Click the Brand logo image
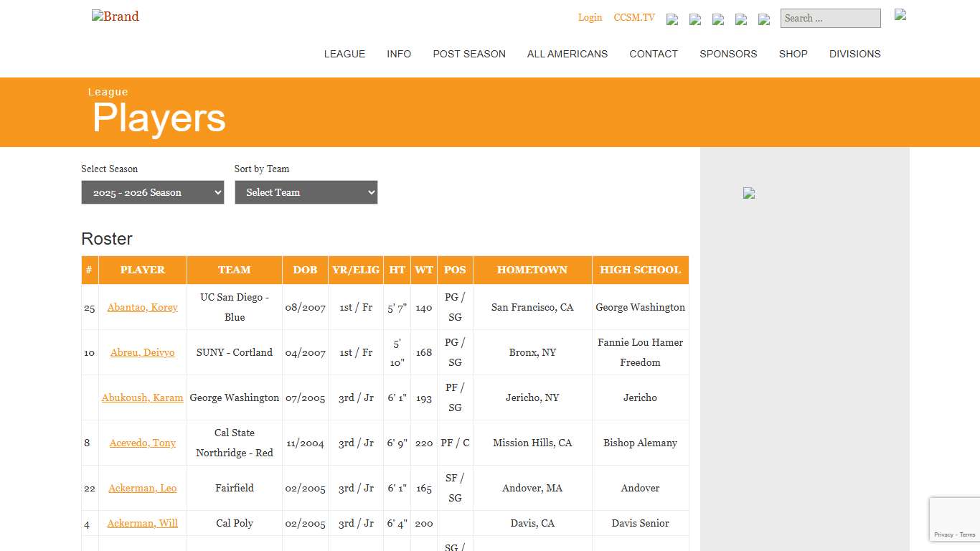The height and width of the screenshot is (551, 980). coord(115,17)
